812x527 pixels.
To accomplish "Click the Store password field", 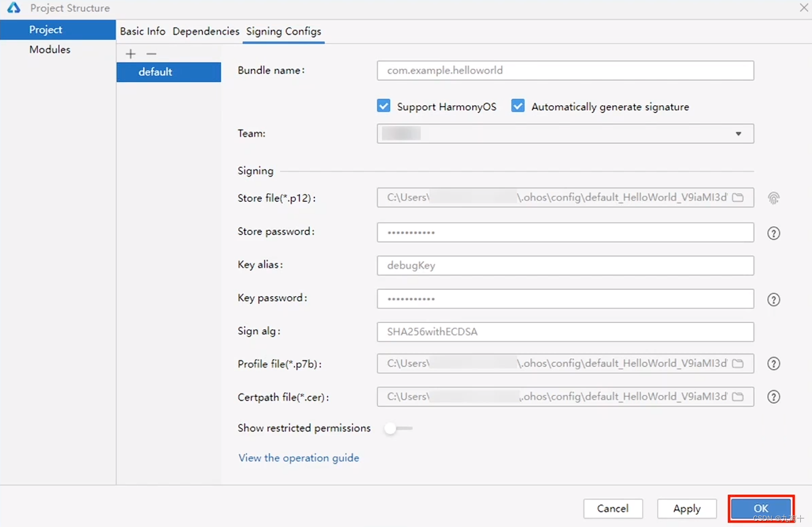I will click(565, 233).
